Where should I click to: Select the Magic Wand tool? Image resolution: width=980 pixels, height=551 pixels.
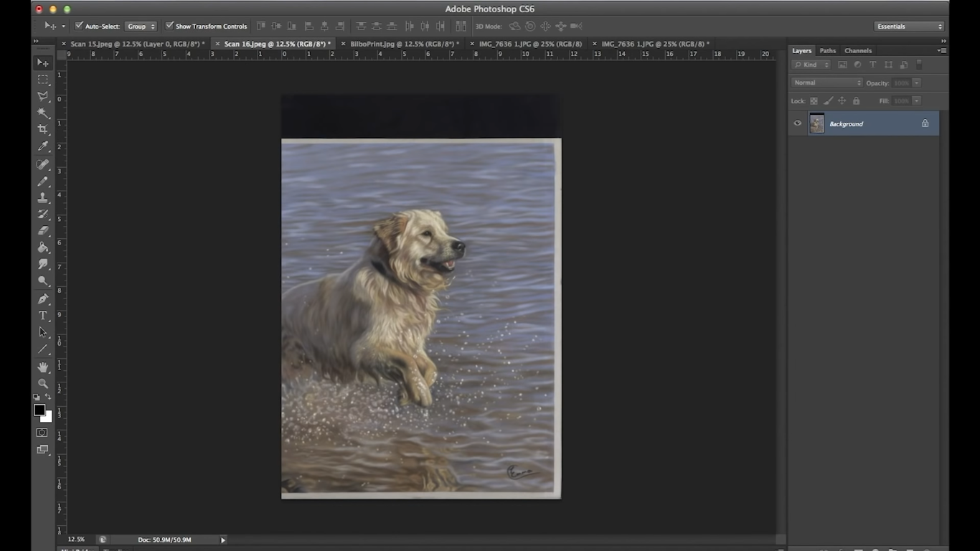43,113
